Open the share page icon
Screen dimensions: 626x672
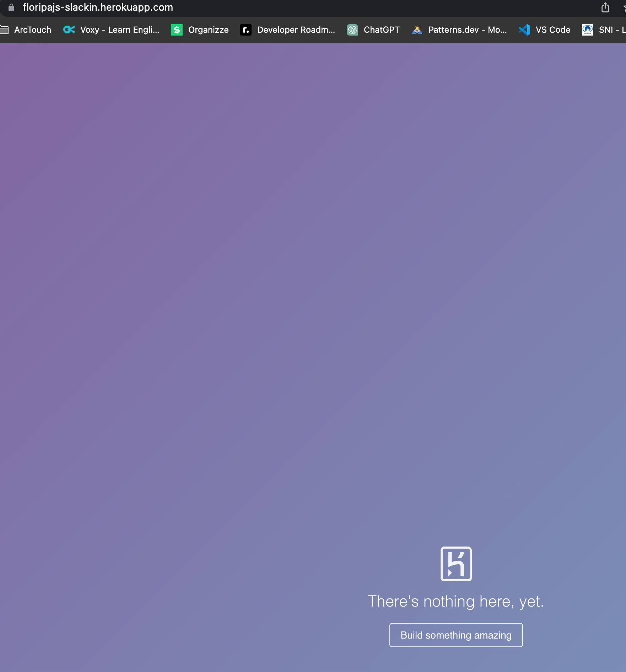(x=605, y=7)
